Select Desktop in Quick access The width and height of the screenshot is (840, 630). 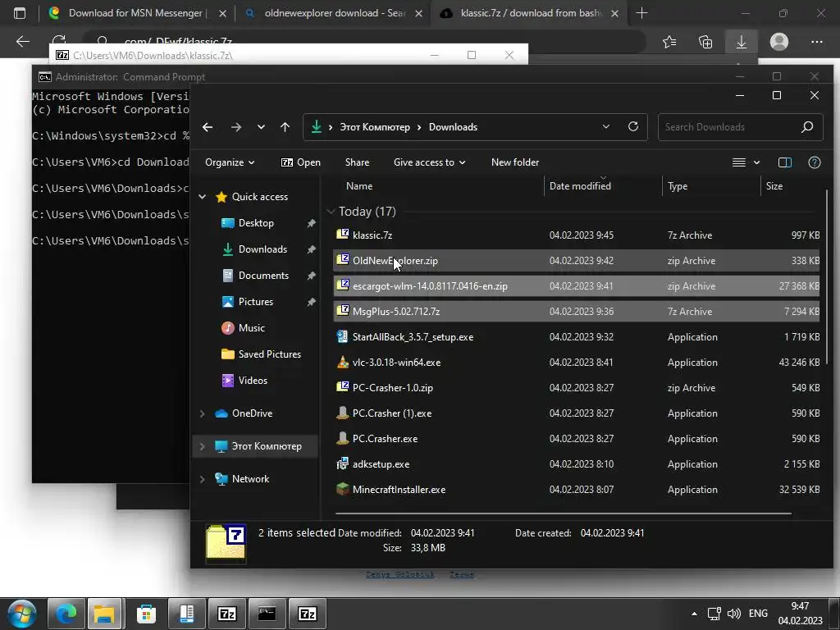pyautogui.click(x=256, y=223)
